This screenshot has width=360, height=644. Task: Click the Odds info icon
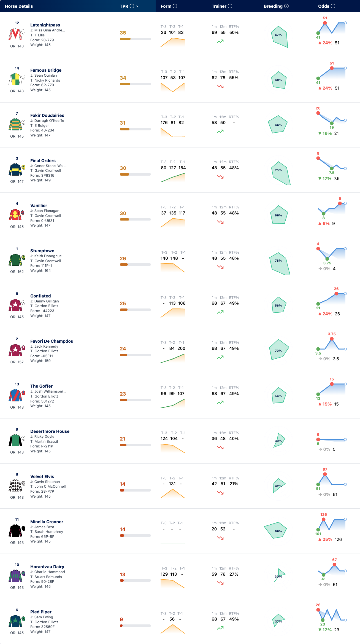(333, 6)
